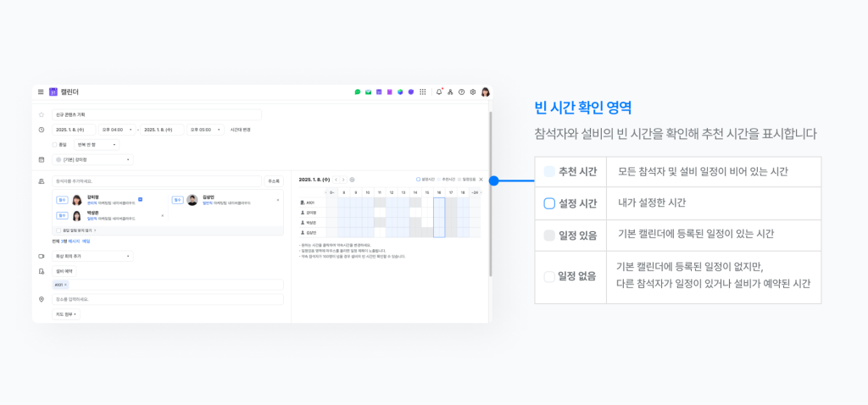Click 김상인 profile photo
The image size is (868, 405).
coord(192,200)
